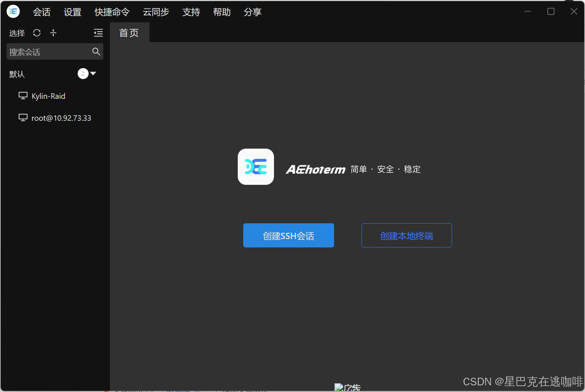Maximize the Aechoterm window
The height and width of the screenshot is (392, 585).
coord(551,11)
